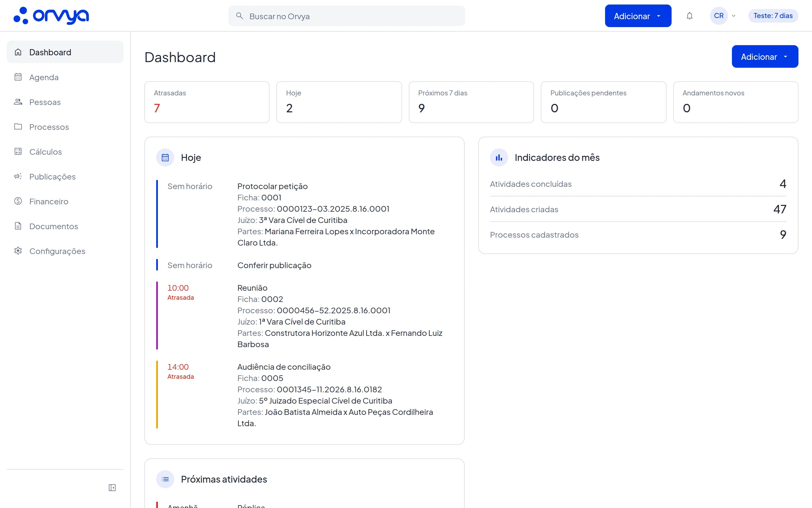This screenshot has width=812, height=508.
Task: Click the Documentos file icon
Action: pos(18,226)
